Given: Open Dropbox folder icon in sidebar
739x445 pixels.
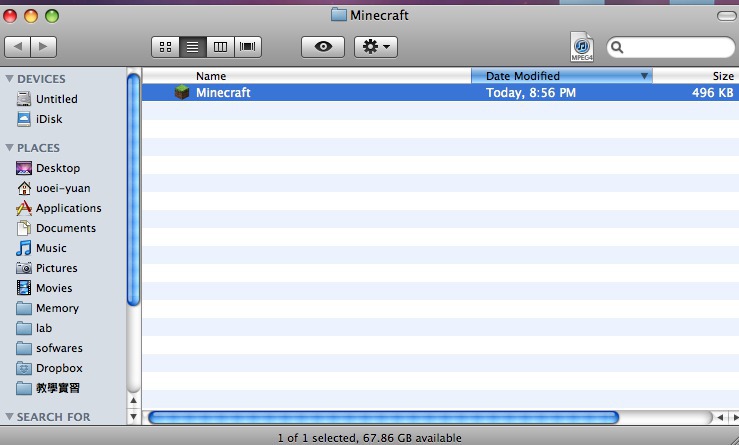Looking at the screenshot, I should (x=24, y=368).
